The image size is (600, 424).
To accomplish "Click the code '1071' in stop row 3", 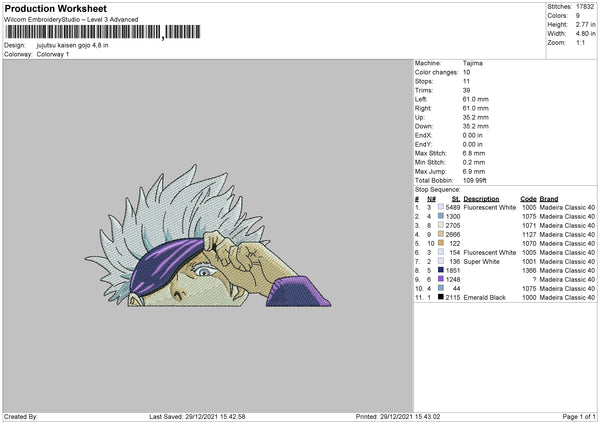I will [529, 225].
